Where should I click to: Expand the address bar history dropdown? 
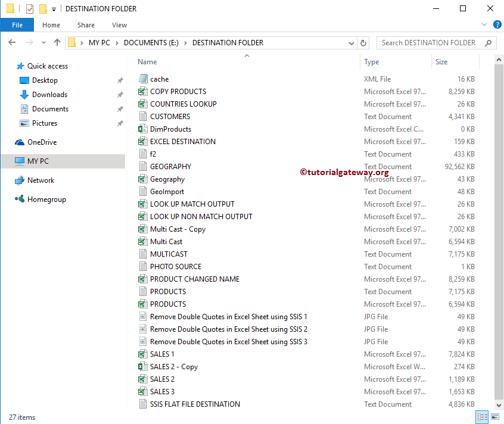(351, 43)
